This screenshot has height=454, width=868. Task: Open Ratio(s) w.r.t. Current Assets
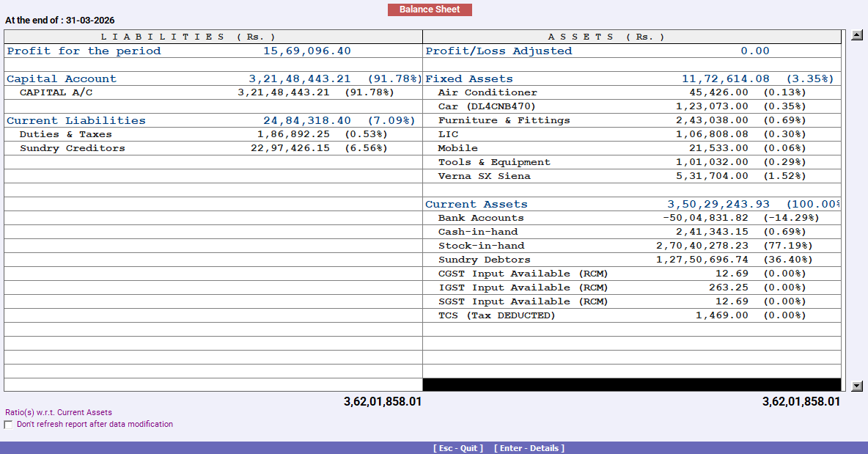click(56, 412)
